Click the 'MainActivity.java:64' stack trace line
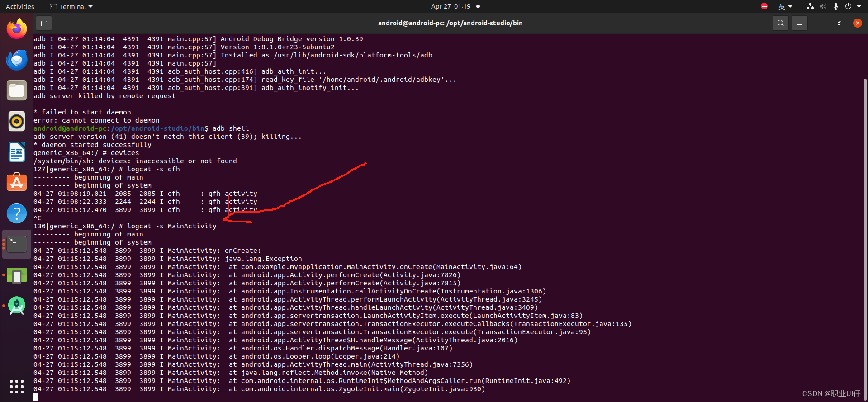Viewport: 868px width, 402px height. coord(278,267)
